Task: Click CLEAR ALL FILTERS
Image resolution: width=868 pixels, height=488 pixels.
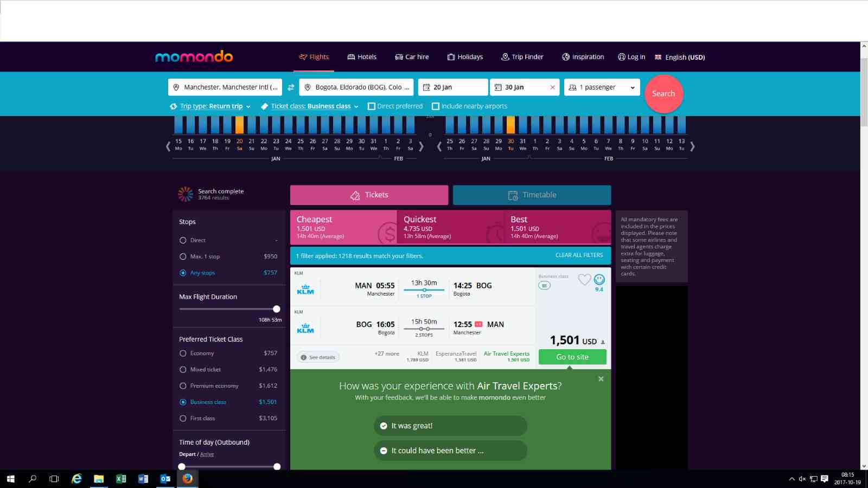Action: (x=579, y=255)
